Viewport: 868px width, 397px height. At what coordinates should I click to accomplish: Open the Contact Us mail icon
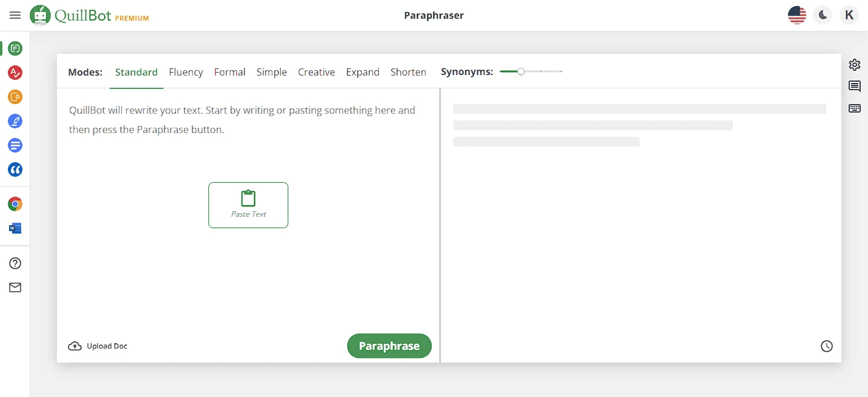click(15, 287)
